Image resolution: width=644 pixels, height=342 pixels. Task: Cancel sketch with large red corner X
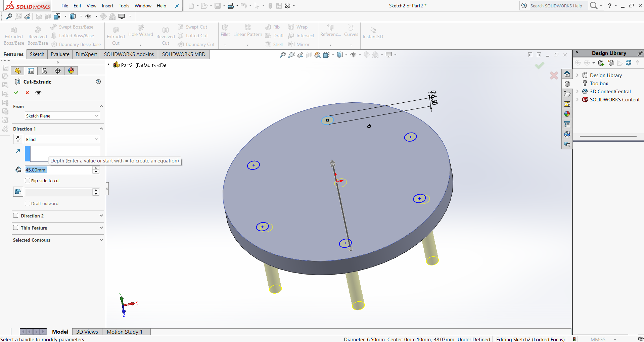coord(554,76)
